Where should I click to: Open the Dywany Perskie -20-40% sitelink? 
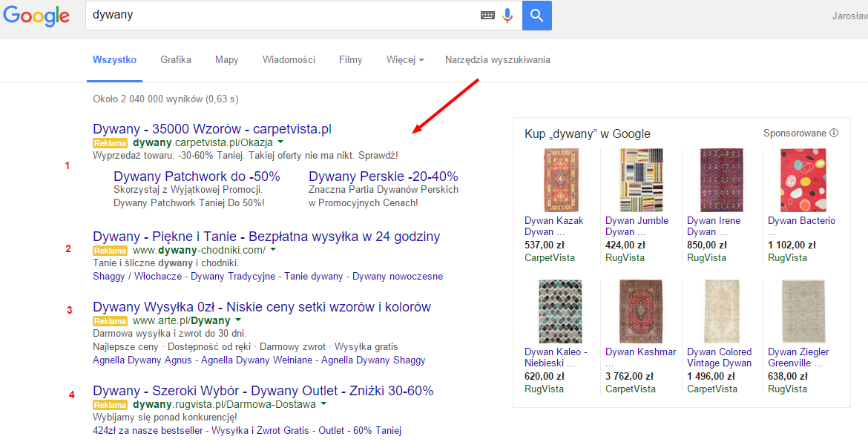(x=384, y=177)
